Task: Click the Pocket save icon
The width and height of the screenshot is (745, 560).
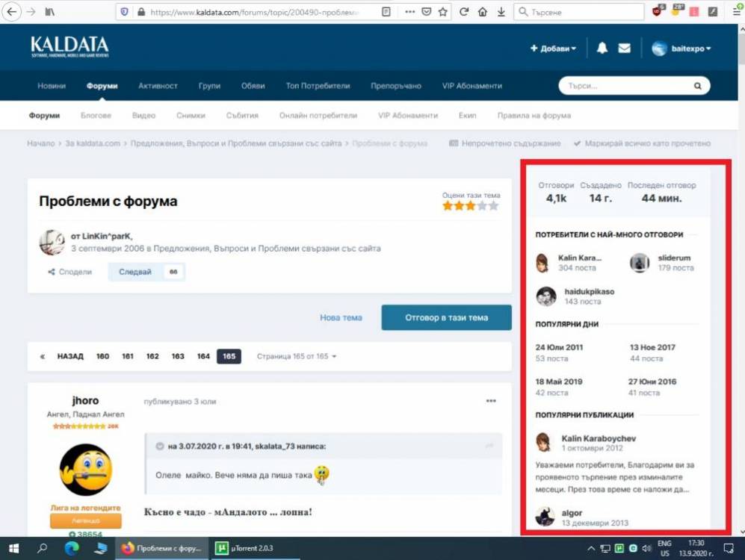Action: (427, 12)
